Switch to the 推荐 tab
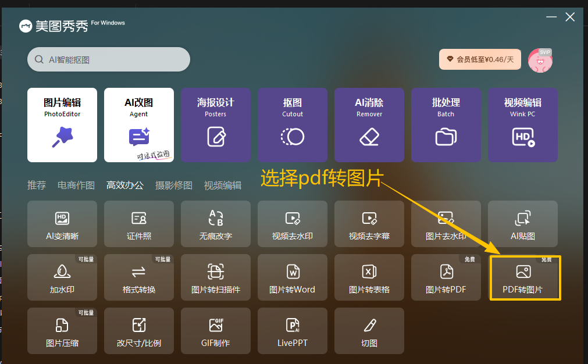The height and width of the screenshot is (364, 588). coord(37,185)
